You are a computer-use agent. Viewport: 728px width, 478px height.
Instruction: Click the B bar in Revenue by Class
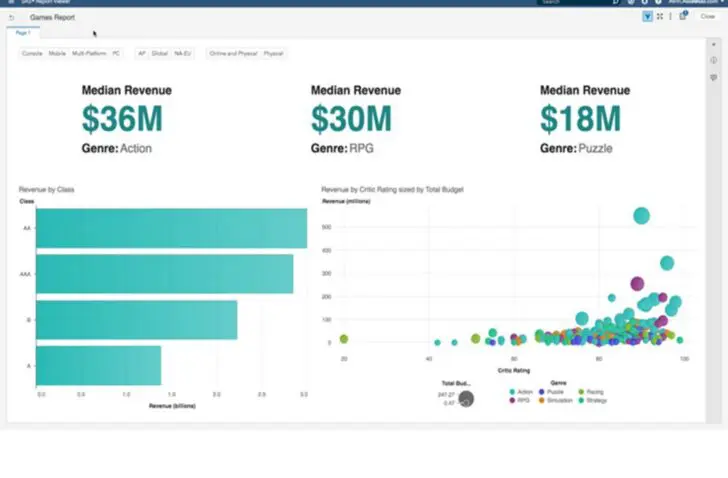click(x=136, y=320)
